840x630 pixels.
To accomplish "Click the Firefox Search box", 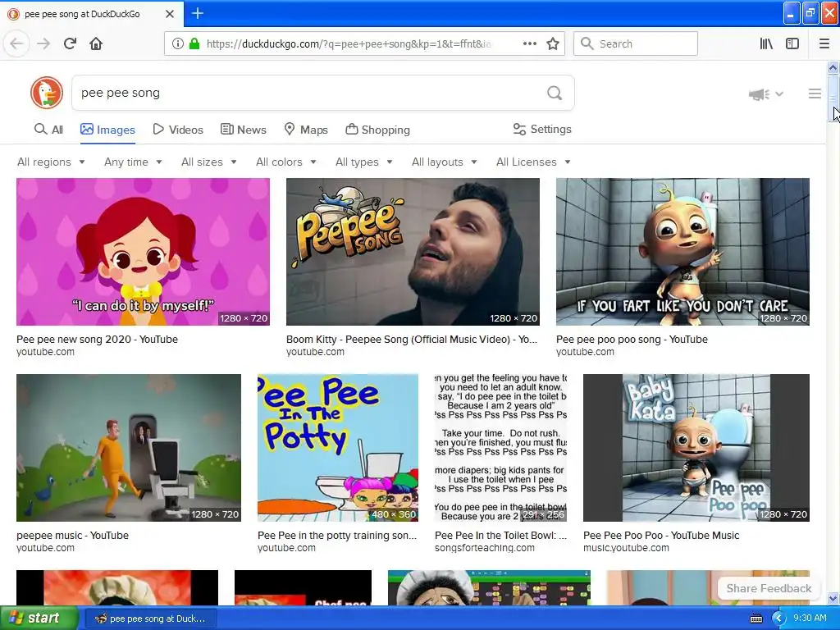I will coord(636,43).
